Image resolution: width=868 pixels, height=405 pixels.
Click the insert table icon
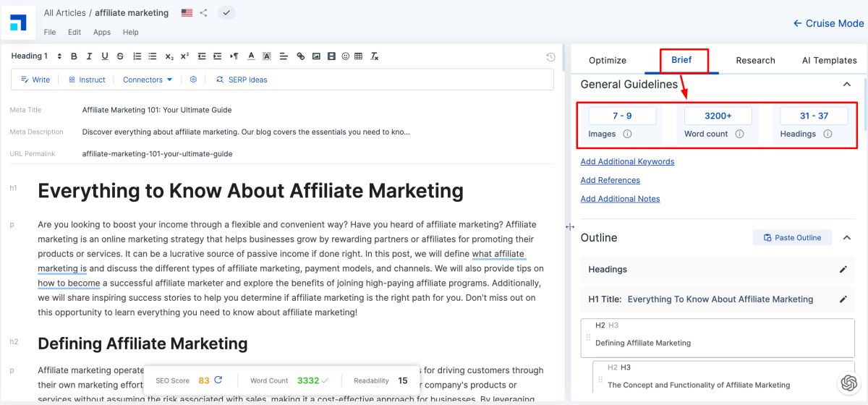(x=359, y=56)
